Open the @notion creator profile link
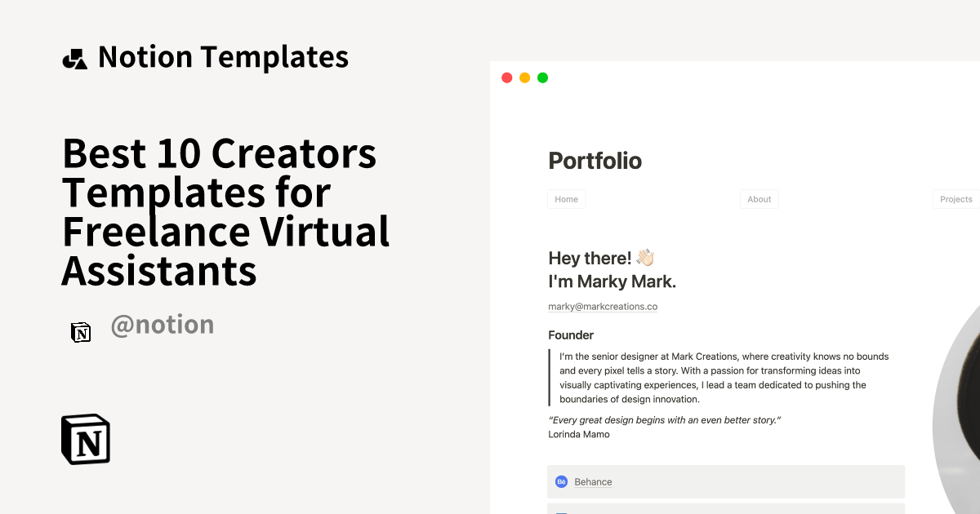The image size is (980, 514). point(162,324)
